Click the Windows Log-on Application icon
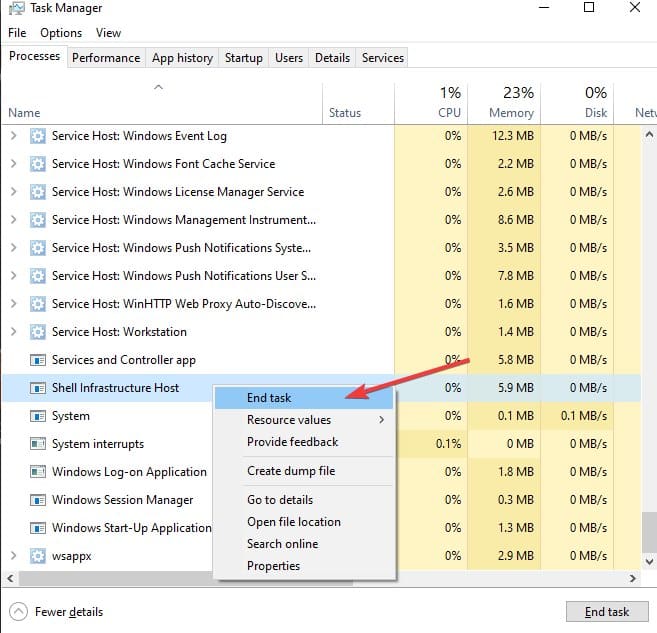Viewport: 657px width, 633px height. [x=38, y=472]
